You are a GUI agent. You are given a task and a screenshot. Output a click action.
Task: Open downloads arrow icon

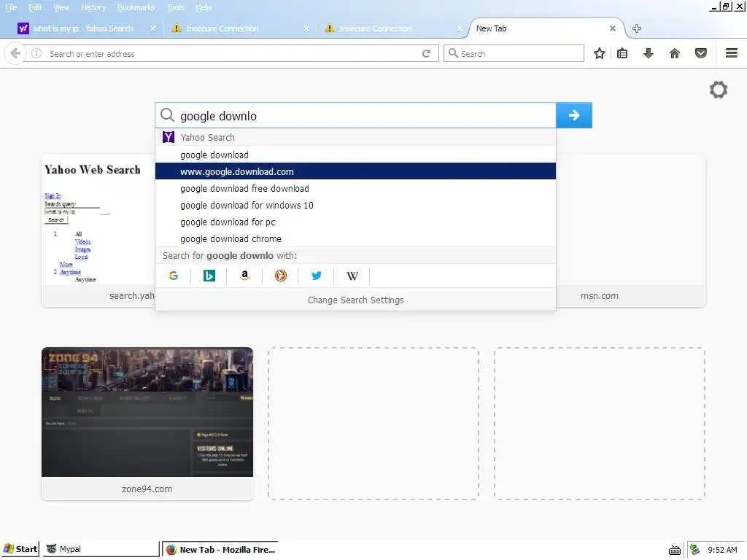[x=648, y=53]
